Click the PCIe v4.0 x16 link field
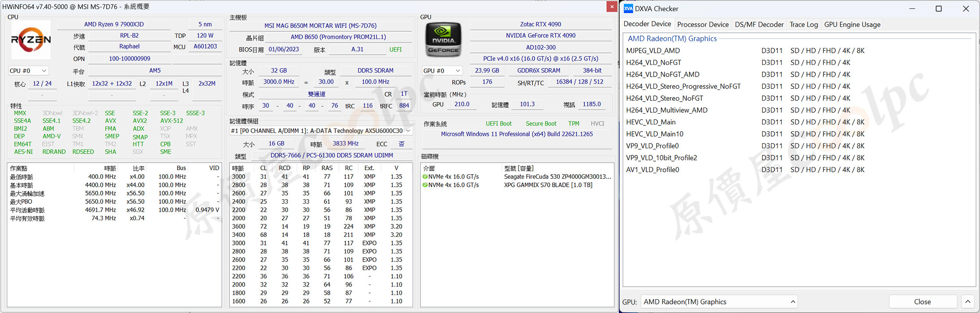The width and height of the screenshot is (980, 313). [x=540, y=59]
